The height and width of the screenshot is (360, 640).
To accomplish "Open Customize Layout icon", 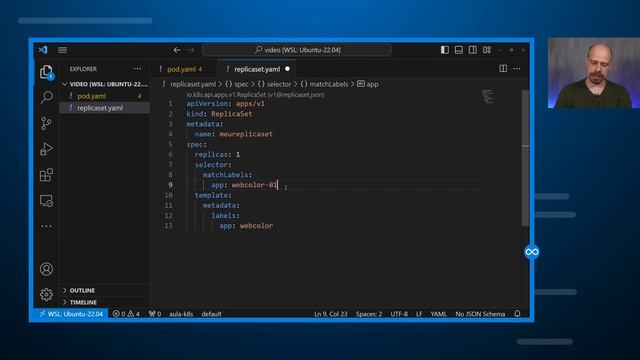I will [487, 50].
